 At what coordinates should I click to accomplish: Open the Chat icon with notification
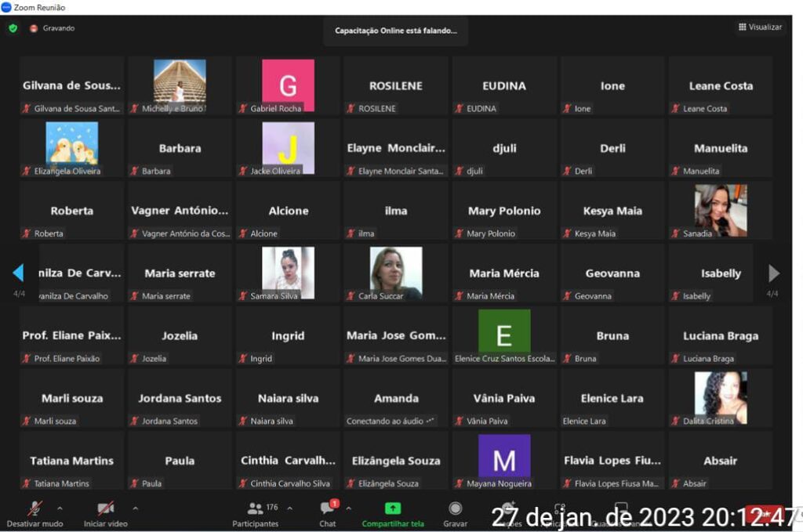point(328,508)
